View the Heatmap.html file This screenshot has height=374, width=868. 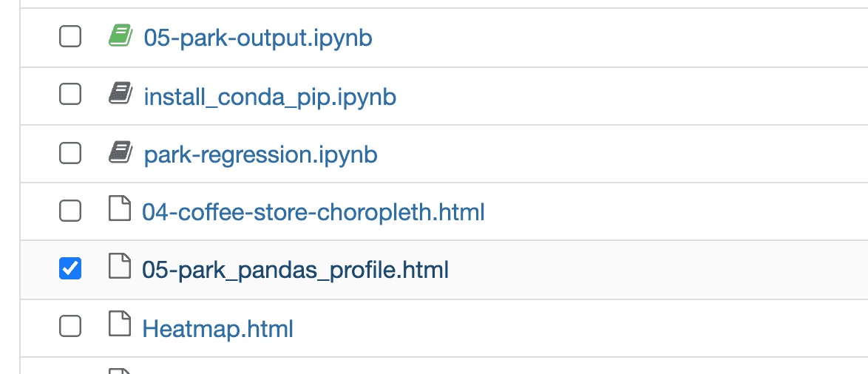click(x=217, y=327)
